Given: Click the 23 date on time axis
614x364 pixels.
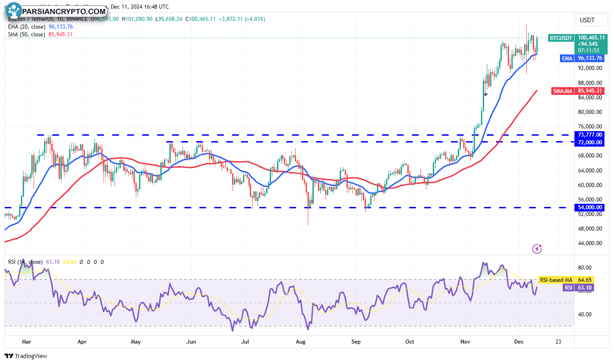Looking at the screenshot, I should [558, 342].
